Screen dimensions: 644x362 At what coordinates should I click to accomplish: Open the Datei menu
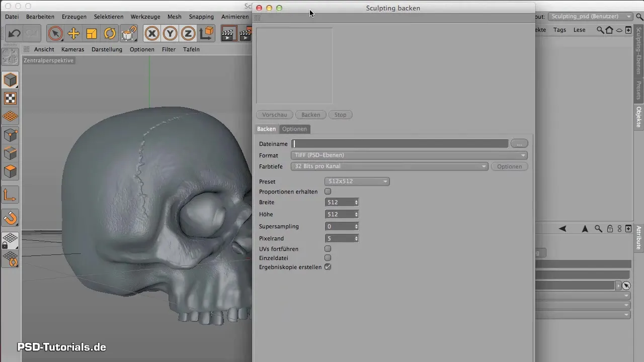point(12,17)
